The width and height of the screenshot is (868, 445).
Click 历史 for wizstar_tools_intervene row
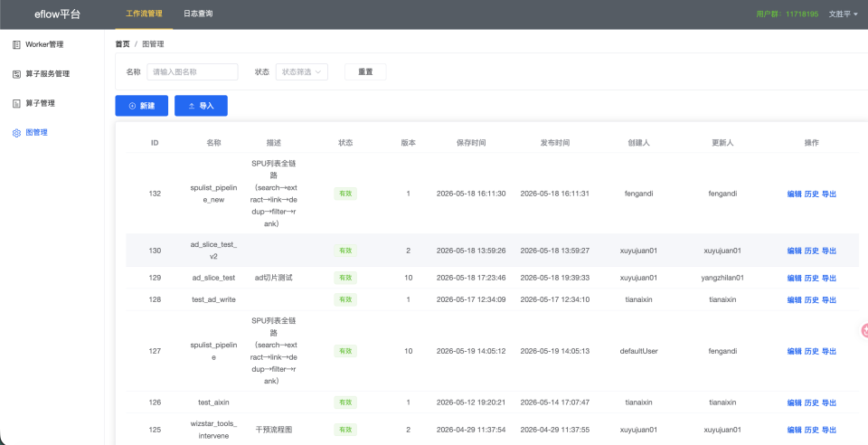pos(812,430)
